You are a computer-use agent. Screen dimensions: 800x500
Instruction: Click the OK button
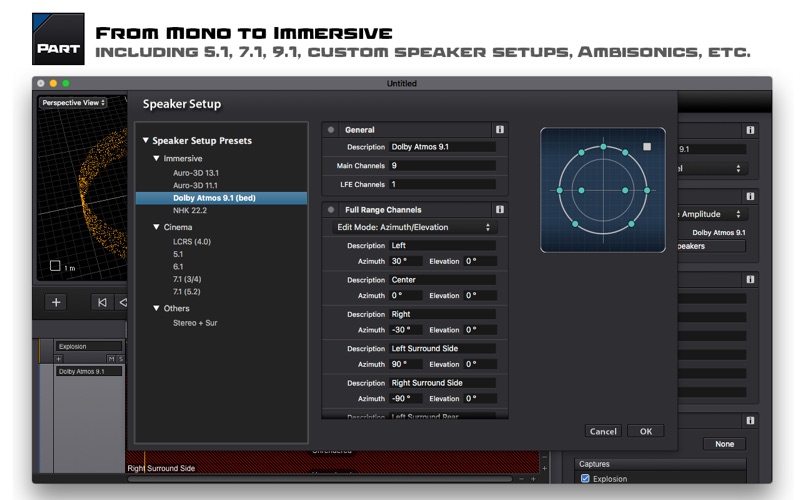646,431
